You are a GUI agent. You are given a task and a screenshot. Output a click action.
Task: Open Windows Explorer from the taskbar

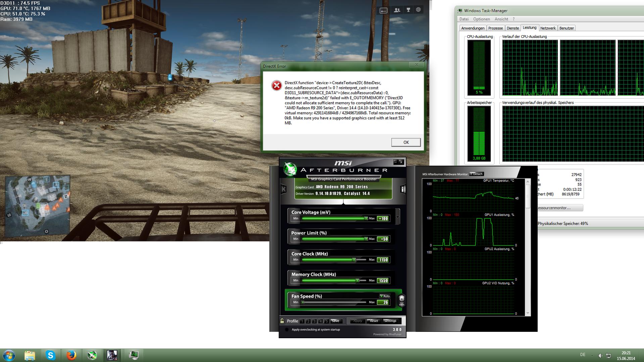[30, 355]
